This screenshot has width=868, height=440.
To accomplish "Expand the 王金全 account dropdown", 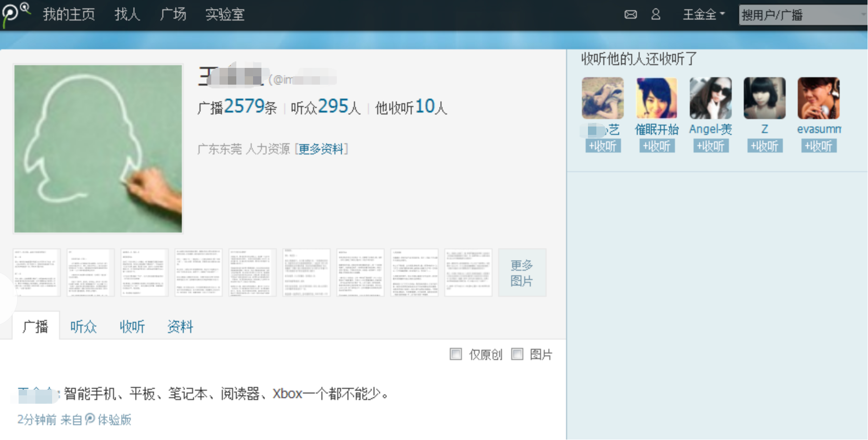I will coord(704,14).
